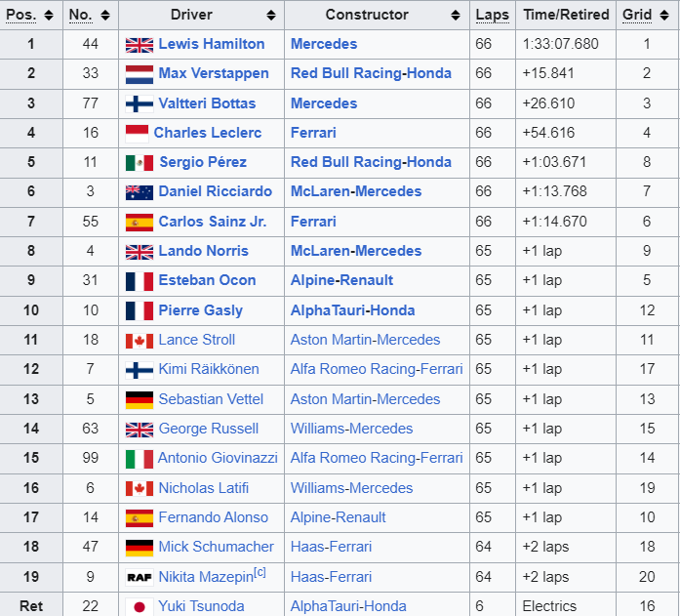Screen dimensions: 680x616
Task: Click France flag beside Pierre Gasly
Action: pyautogui.click(x=140, y=310)
